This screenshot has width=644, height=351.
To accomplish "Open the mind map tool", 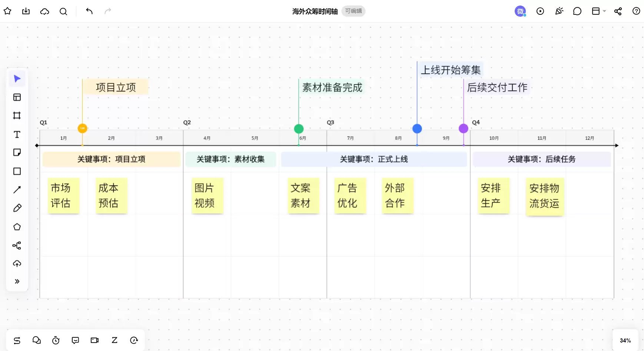I will tap(17, 245).
